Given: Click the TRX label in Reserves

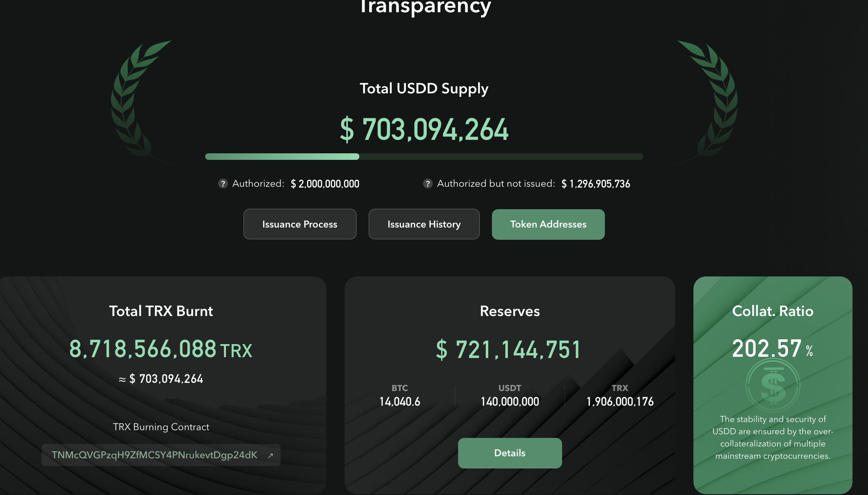Looking at the screenshot, I should (620, 388).
